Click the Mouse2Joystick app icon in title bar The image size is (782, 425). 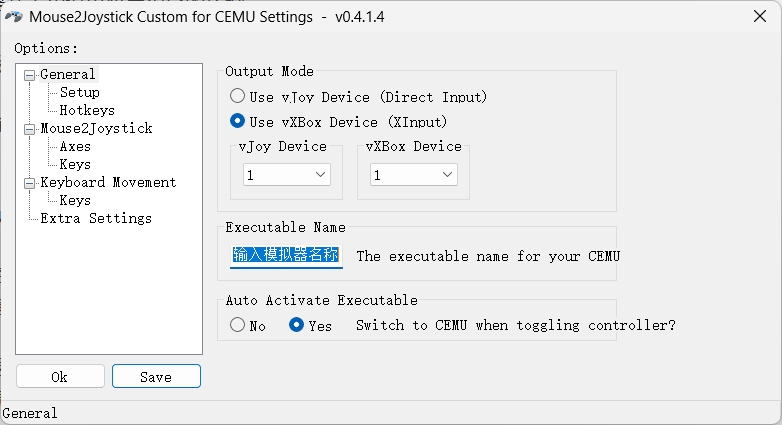pos(14,16)
